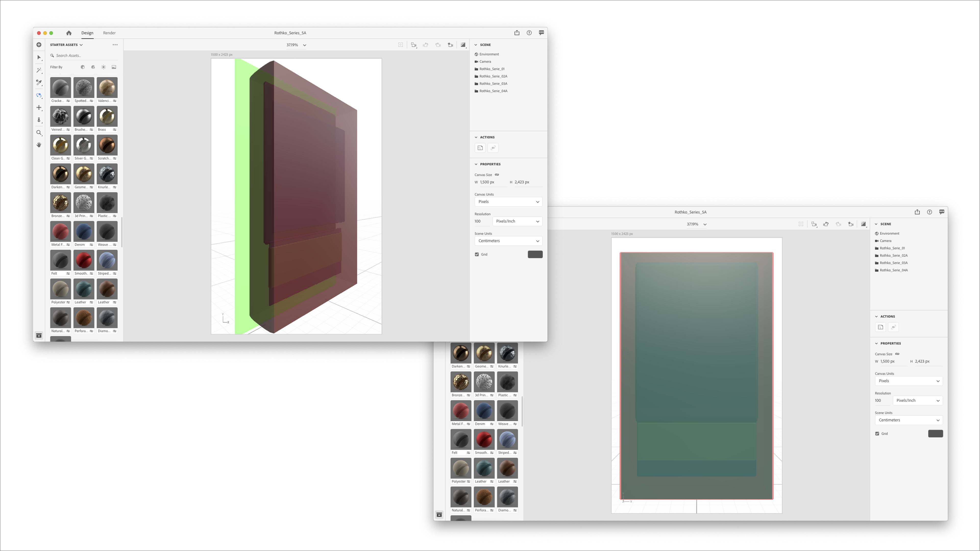This screenshot has width=980, height=551.
Task: Open the Starter Assets dropdown
Action: [x=66, y=45]
